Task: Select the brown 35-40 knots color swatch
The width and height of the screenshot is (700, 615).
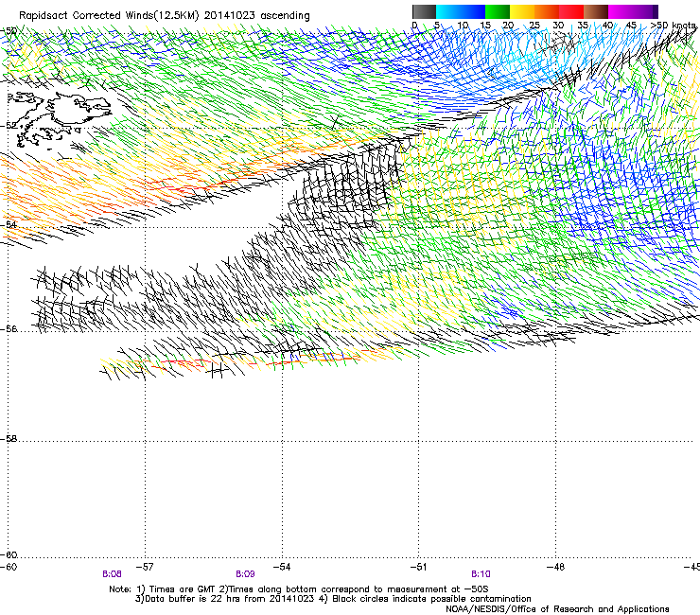Action: point(596,11)
